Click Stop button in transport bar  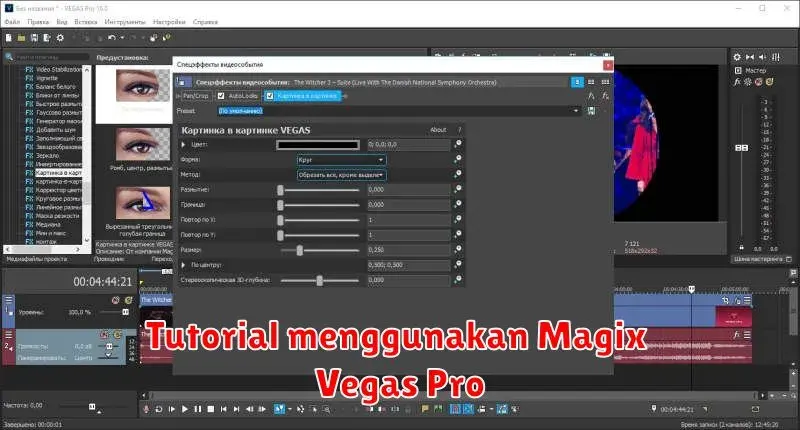click(x=210, y=409)
